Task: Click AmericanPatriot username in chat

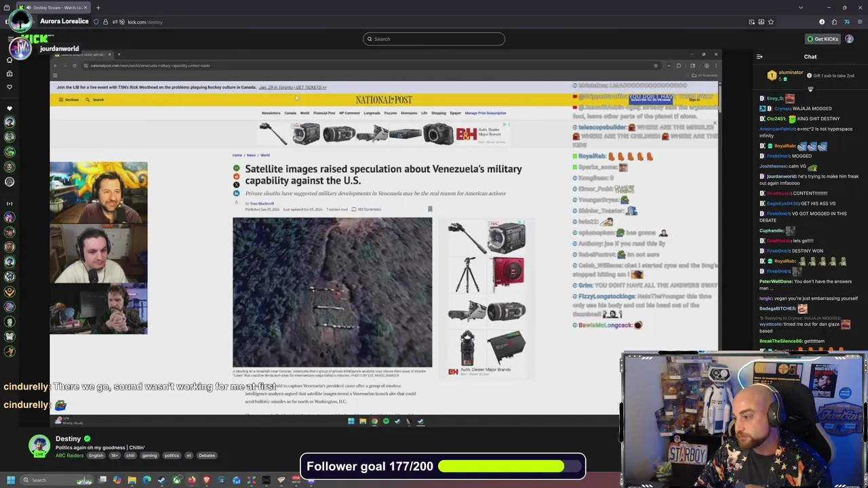Action: point(778,129)
